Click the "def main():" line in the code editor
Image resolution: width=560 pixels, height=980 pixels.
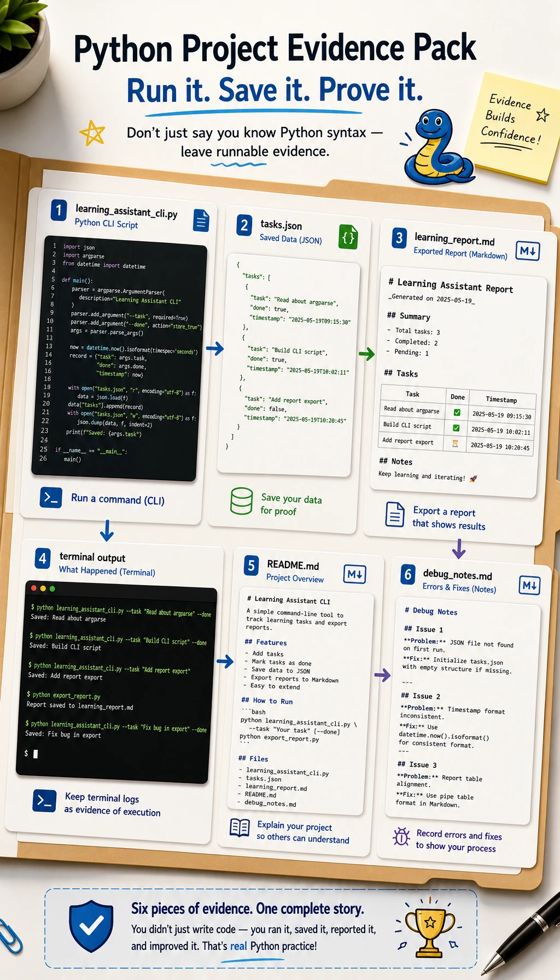point(77,280)
